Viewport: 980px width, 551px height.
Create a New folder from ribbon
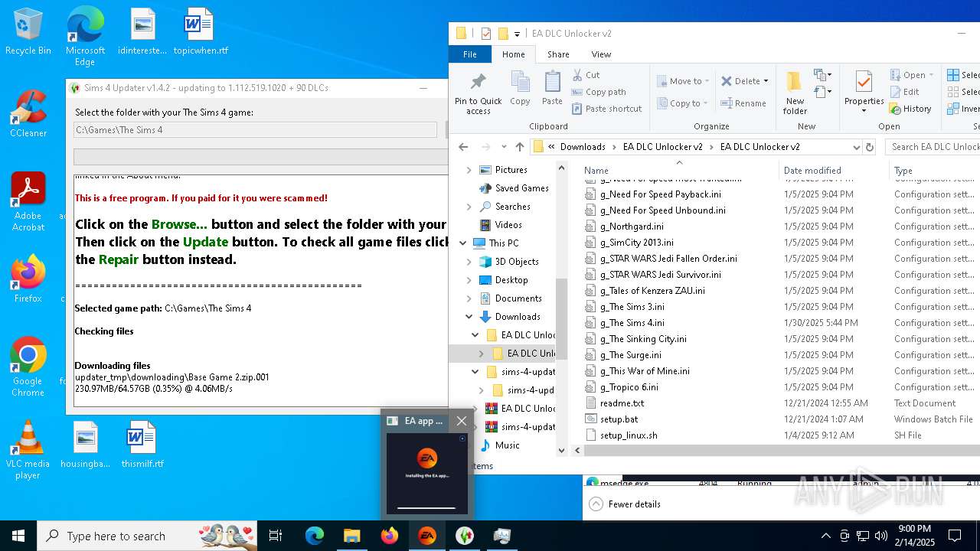[795, 93]
